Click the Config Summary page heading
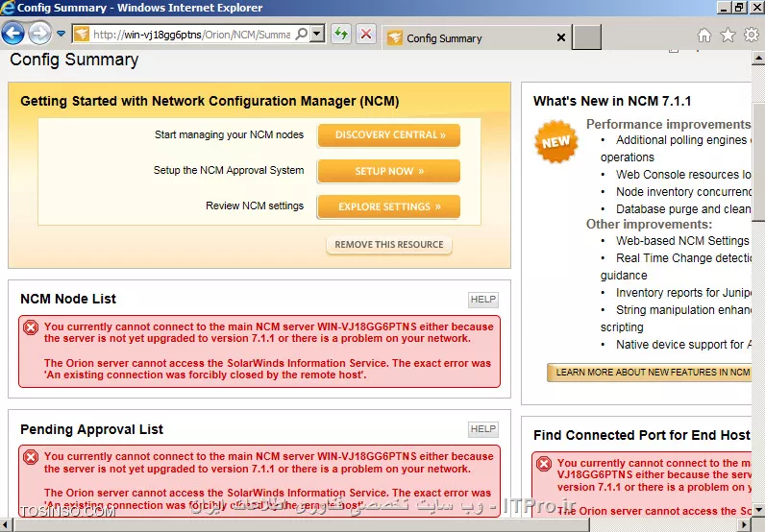The width and height of the screenshot is (765, 532). (74, 60)
